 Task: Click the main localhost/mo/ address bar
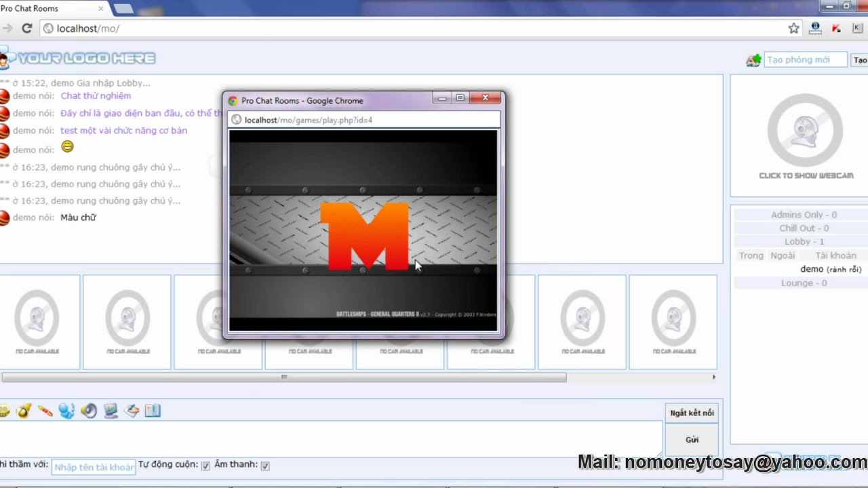420,28
